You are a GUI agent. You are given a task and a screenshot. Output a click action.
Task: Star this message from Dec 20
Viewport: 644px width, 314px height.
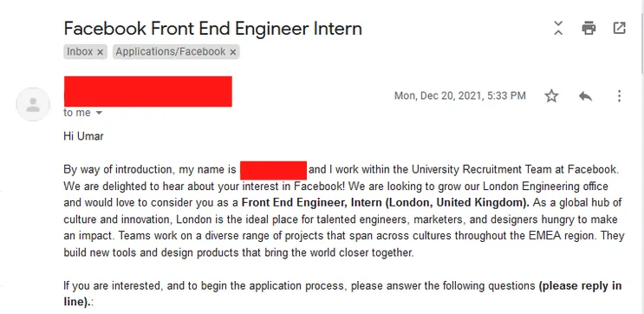coord(551,96)
